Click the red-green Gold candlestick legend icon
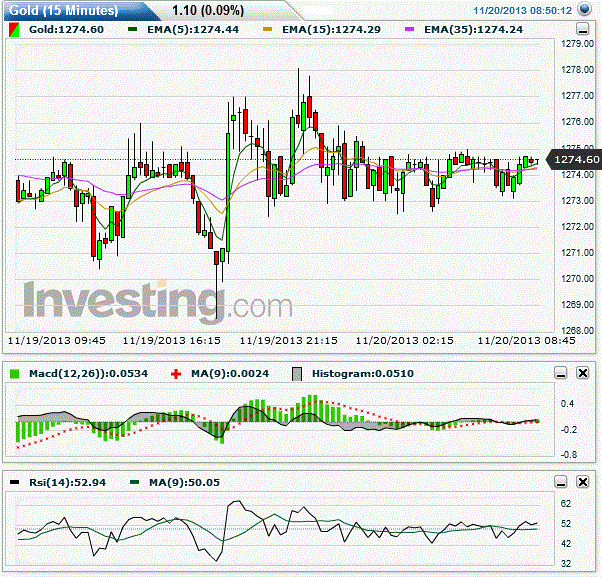The height and width of the screenshot is (577, 602). click(x=13, y=30)
